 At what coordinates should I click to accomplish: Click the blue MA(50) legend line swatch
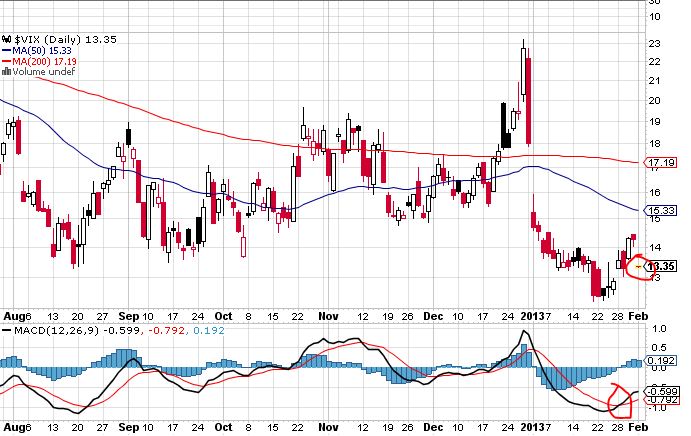coord(7,51)
